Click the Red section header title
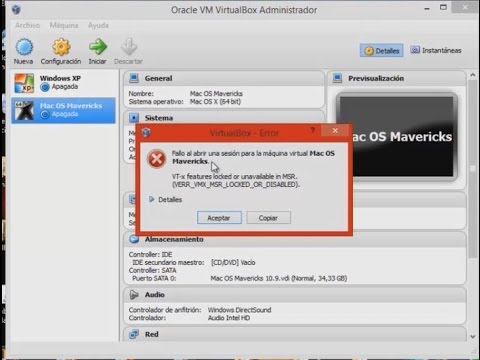The image size is (480, 360). point(152,334)
